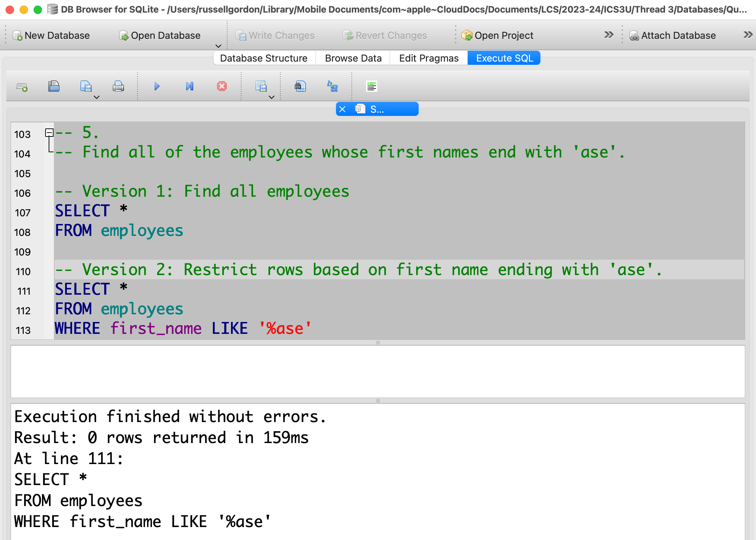756x540 pixels.
Task: Toggle comment block icon
Action: [x=371, y=86]
